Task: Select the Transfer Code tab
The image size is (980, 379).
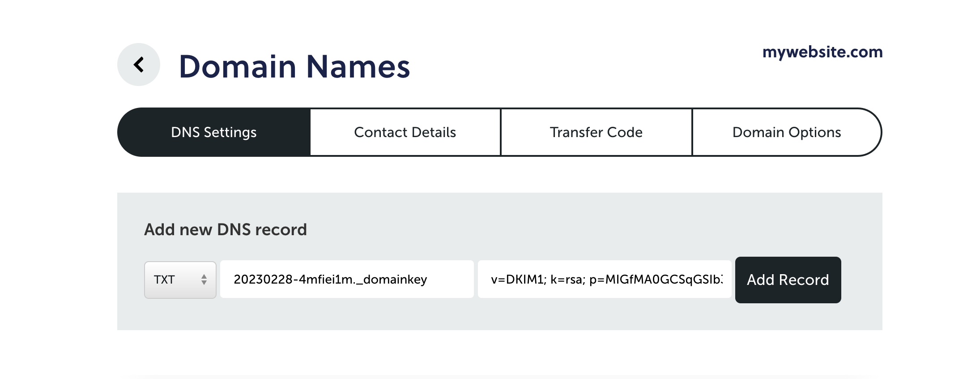Action: [596, 132]
